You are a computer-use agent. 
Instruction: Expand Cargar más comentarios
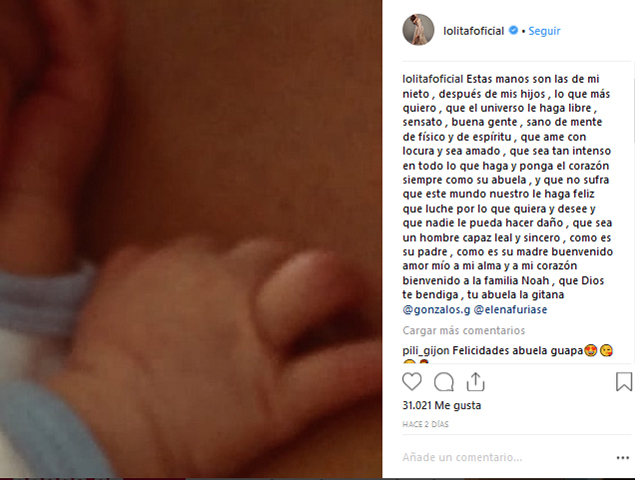[464, 331]
